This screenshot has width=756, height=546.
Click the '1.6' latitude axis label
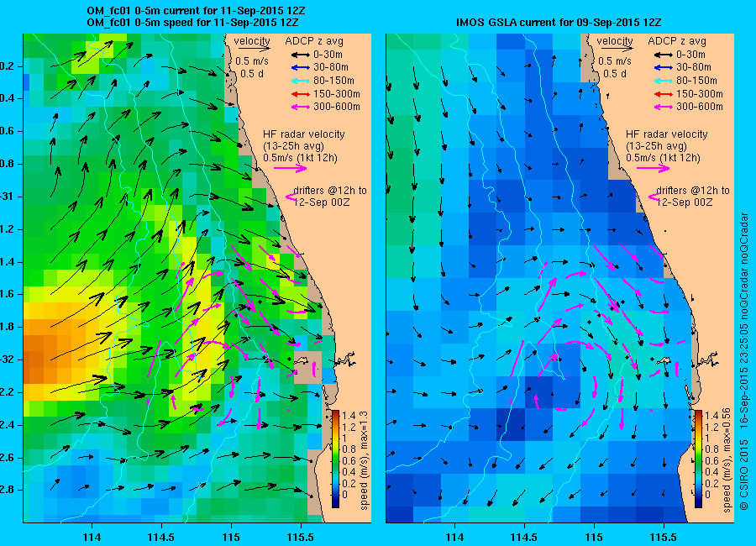click(8, 294)
